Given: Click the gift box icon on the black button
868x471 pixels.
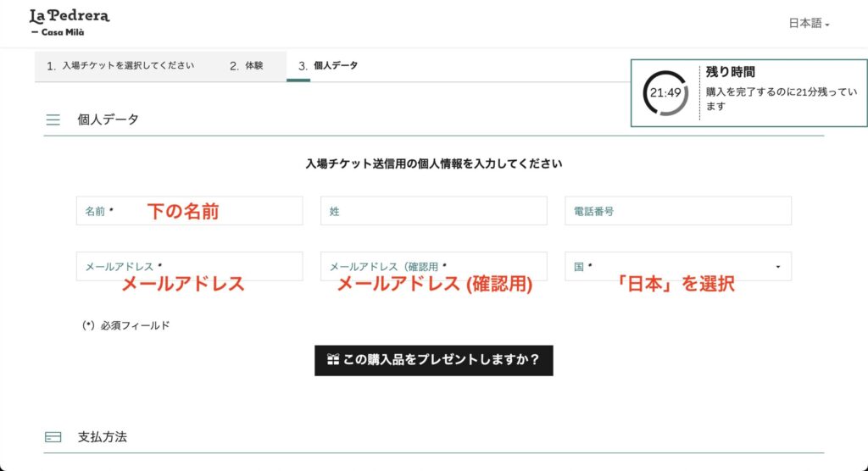Looking at the screenshot, I should click(x=332, y=360).
